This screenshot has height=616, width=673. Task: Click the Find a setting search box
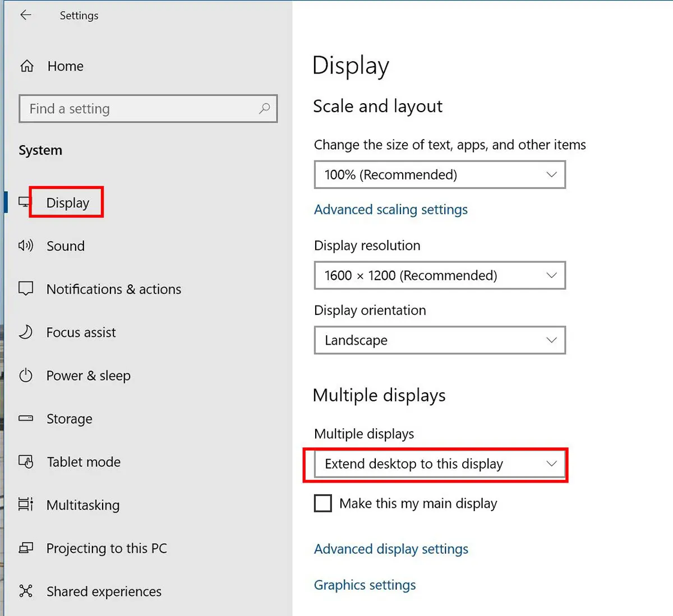click(x=148, y=109)
